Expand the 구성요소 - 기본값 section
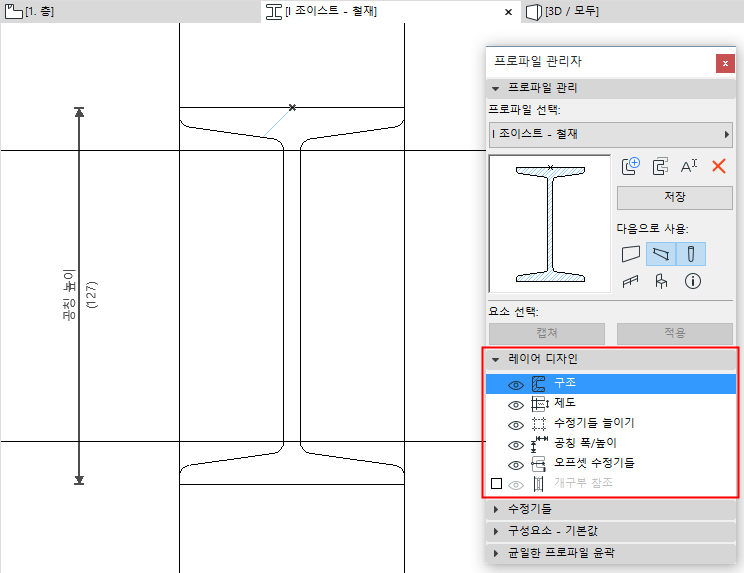This screenshot has height=573, width=744. click(x=496, y=531)
